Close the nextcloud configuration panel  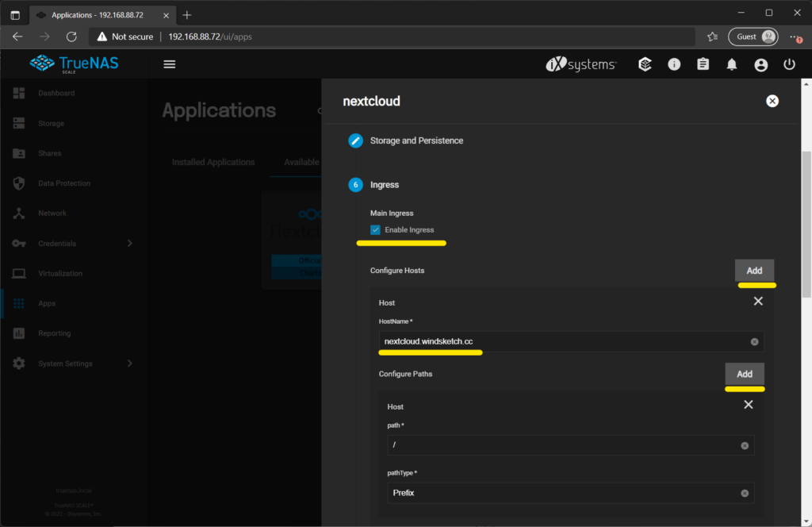[x=772, y=101]
